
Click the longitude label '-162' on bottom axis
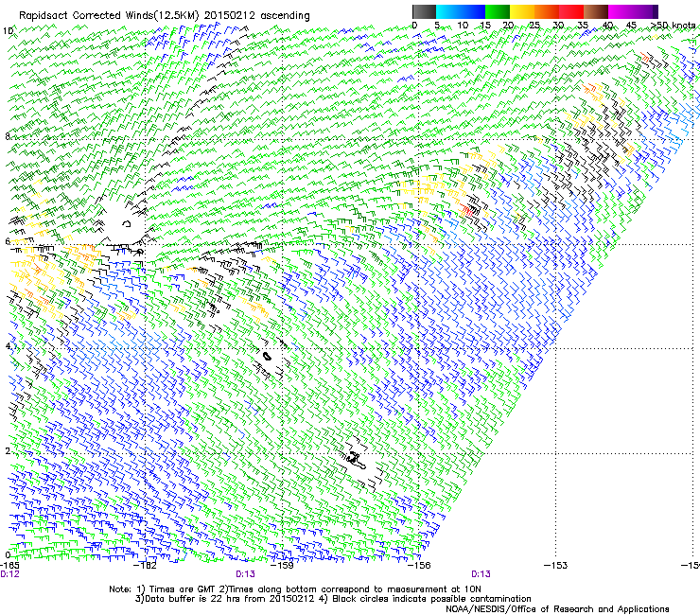pyautogui.click(x=146, y=566)
